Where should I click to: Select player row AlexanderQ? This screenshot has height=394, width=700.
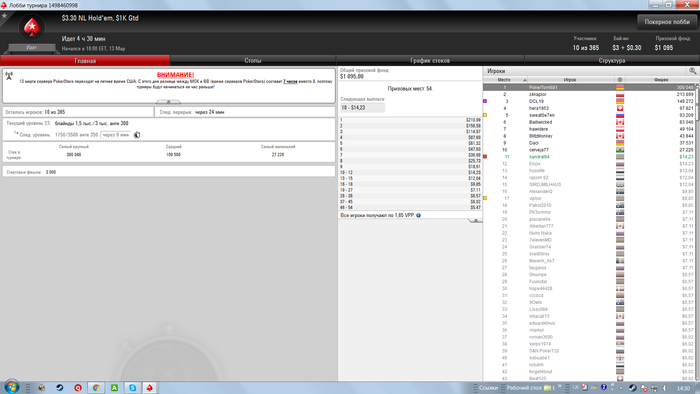click(x=589, y=191)
